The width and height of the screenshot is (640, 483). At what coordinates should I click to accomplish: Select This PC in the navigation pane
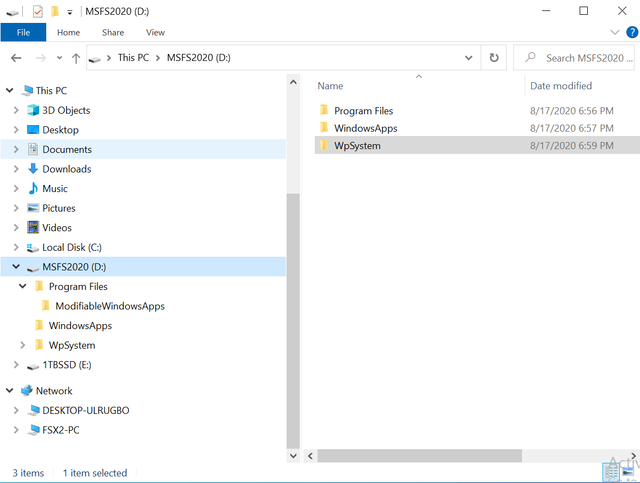coord(51,90)
